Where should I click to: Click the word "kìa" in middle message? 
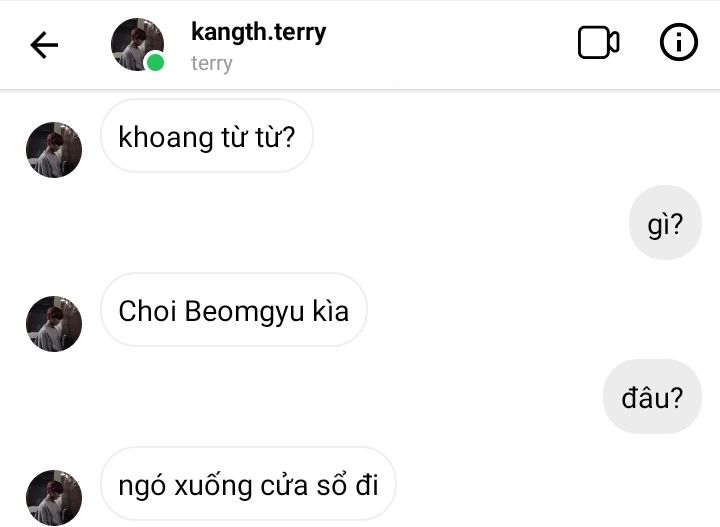331,310
